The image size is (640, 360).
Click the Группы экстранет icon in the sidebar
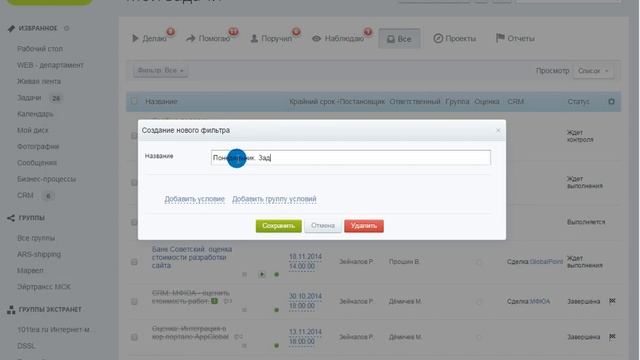click(x=11, y=310)
